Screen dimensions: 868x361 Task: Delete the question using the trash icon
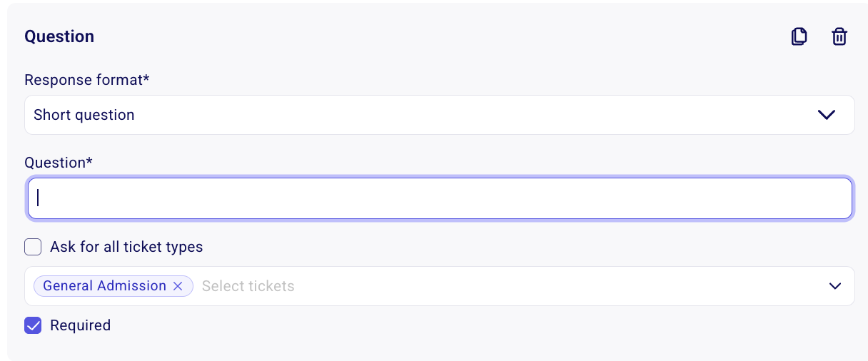coord(839,36)
